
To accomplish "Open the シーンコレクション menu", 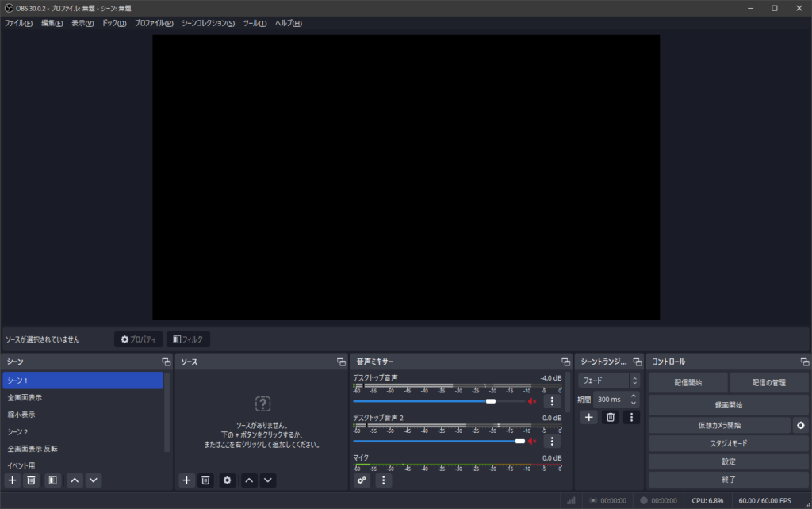I will pos(208,23).
